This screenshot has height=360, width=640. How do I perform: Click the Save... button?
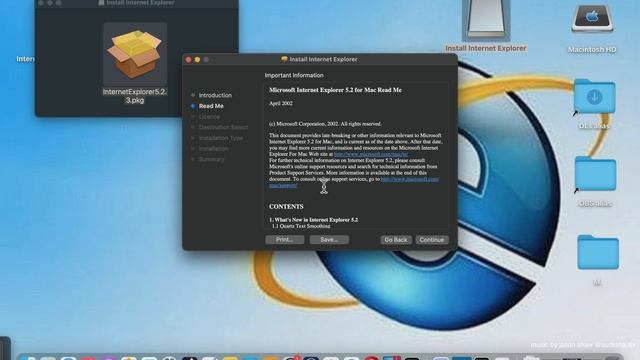329,240
